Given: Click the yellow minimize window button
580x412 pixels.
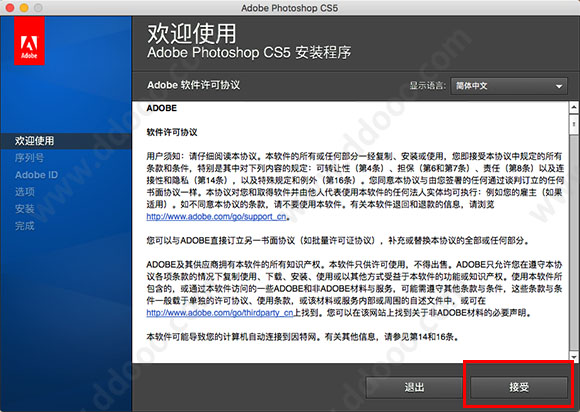Looking at the screenshot, I should pos(24,8).
